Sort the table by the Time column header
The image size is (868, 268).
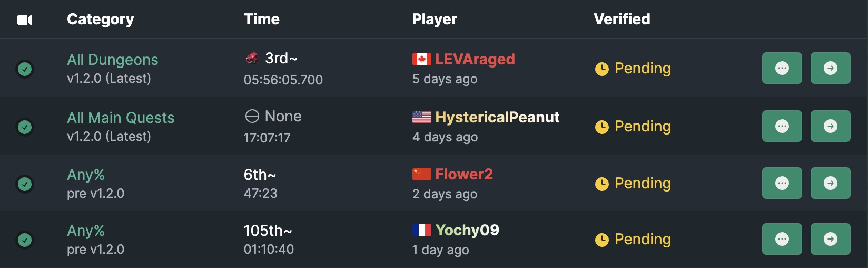coord(262,20)
